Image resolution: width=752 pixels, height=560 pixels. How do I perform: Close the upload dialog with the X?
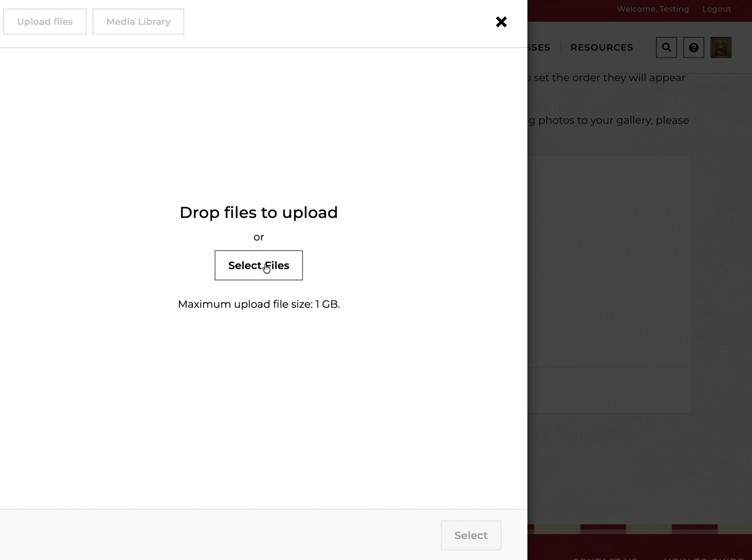501,22
